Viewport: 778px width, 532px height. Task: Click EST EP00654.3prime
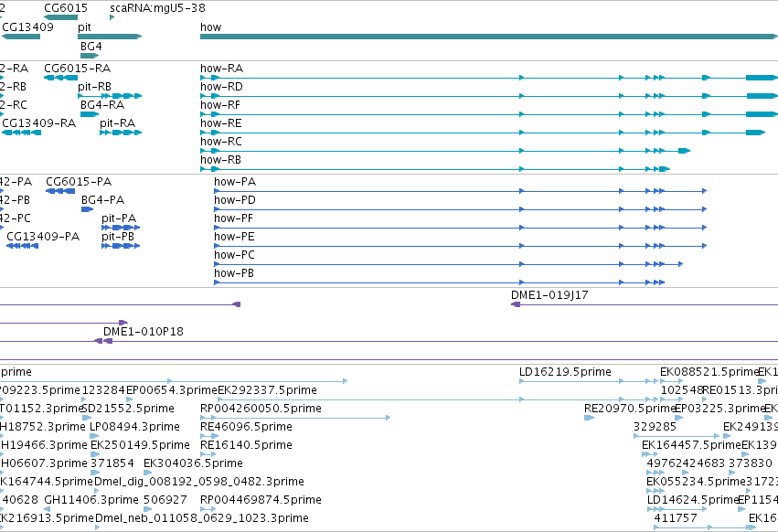pyautogui.click(x=130, y=399)
